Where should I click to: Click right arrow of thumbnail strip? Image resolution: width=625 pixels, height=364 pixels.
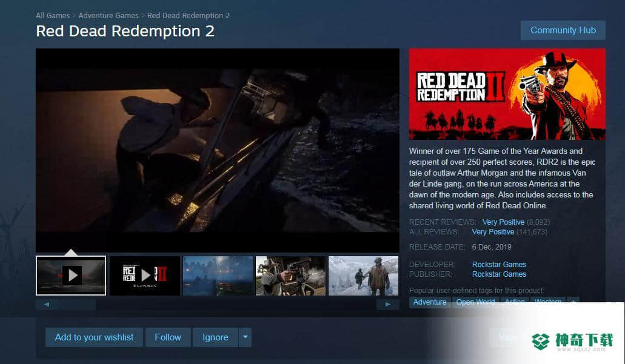(388, 304)
